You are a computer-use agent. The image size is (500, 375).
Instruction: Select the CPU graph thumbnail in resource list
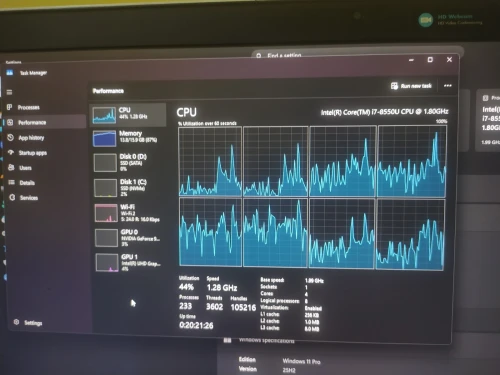[x=104, y=115]
